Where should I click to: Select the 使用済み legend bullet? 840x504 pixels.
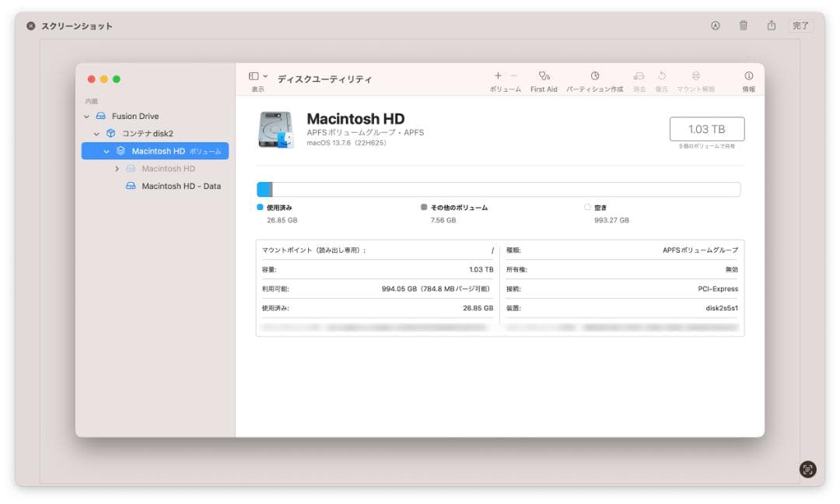258,206
